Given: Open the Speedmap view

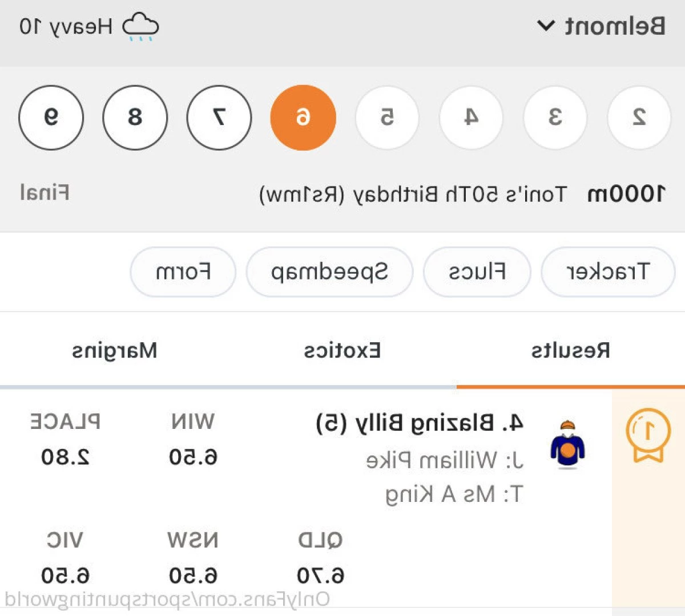Looking at the screenshot, I should (329, 272).
